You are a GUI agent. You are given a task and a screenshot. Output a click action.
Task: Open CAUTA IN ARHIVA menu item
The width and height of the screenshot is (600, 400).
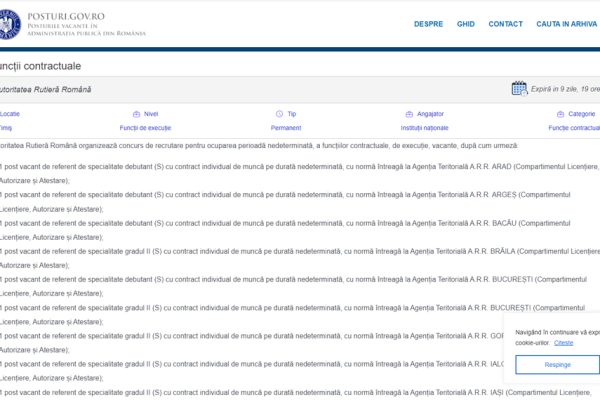click(x=567, y=24)
